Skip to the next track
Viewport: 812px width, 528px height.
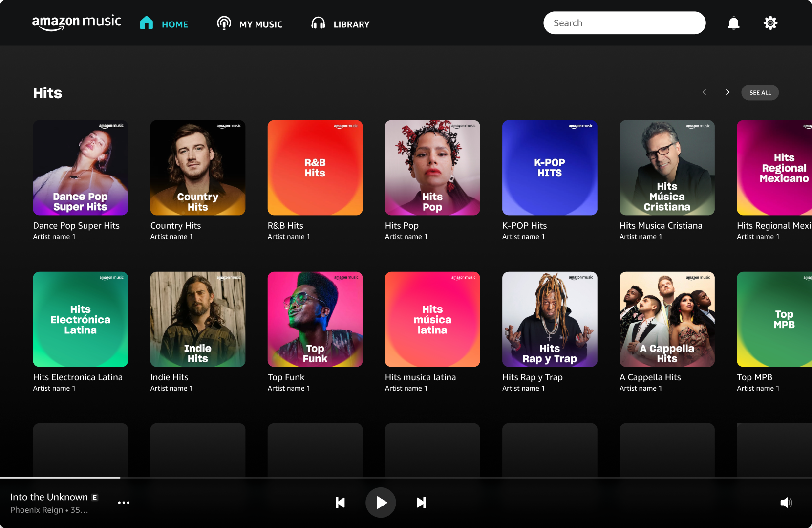point(421,503)
